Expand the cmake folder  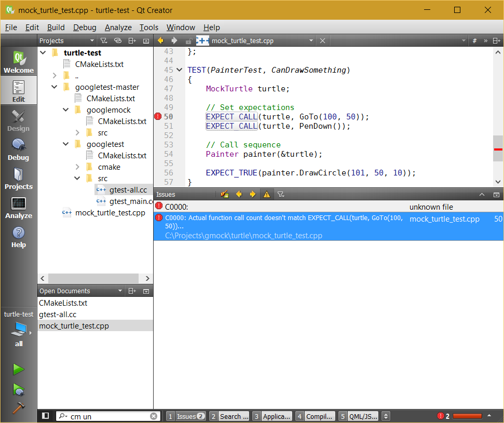(77, 167)
